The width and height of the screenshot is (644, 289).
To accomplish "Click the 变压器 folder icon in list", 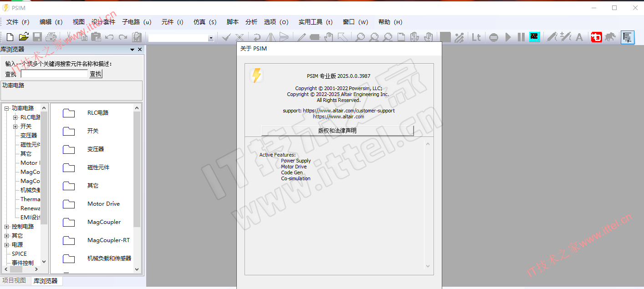I will (x=69, y=149).
